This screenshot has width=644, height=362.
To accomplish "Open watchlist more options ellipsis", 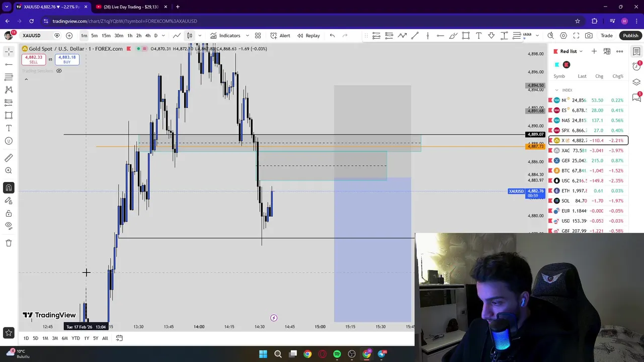I will coord(620,51).
